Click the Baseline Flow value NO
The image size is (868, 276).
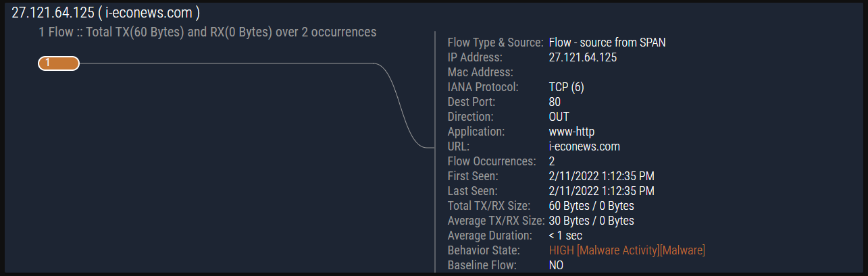(556, 265)
